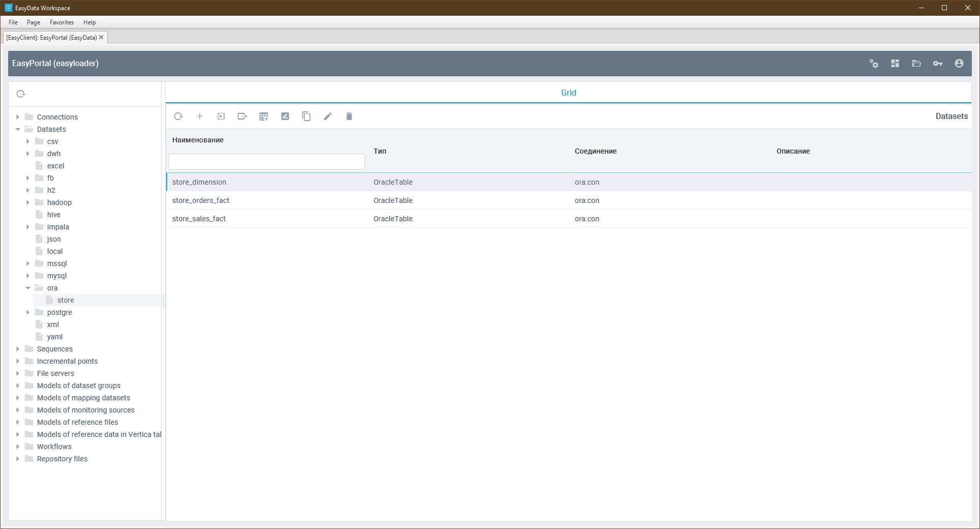Expand the dwh folder
980x529 pixels.
tap(28, 154)
